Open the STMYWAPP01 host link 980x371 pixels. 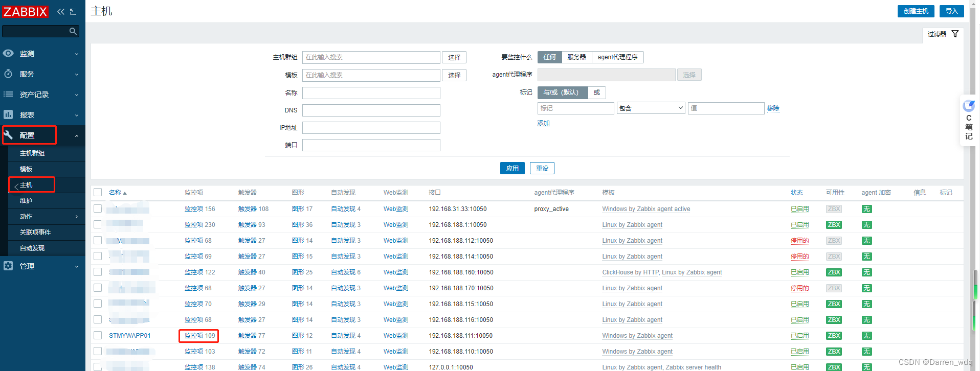(x=130, y=336)
